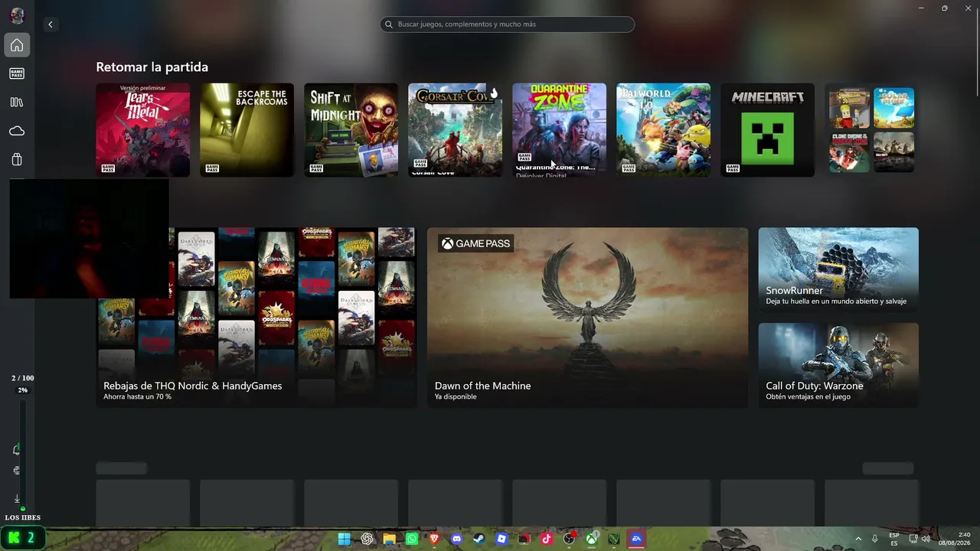Image resolution: width=980 pixels, height=551 pixels.
Task: Open the EA app from the taskbar
Action: click(636, 539)
